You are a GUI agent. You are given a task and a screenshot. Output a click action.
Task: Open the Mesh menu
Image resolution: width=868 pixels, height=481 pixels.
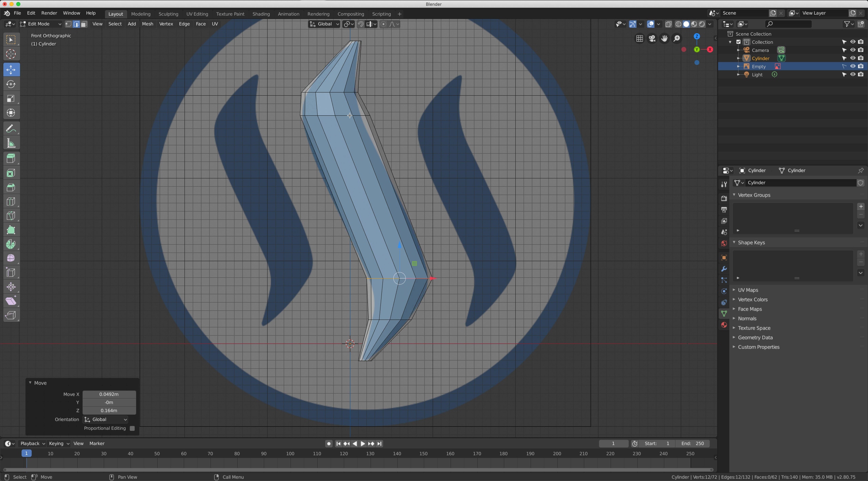coord(147,24)
